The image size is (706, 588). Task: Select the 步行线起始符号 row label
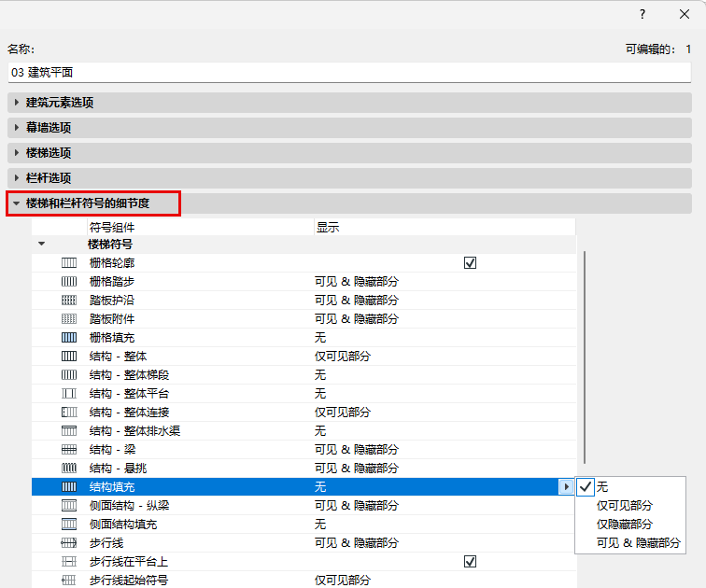129,581
